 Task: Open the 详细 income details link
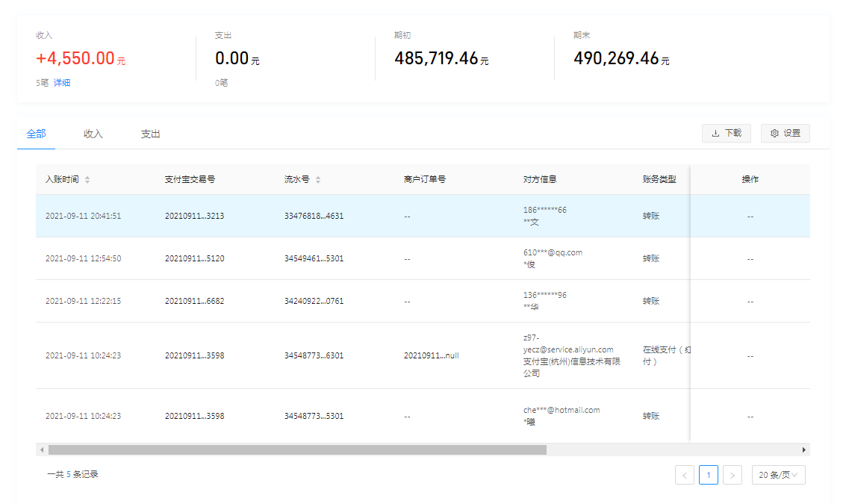point(62,83)
